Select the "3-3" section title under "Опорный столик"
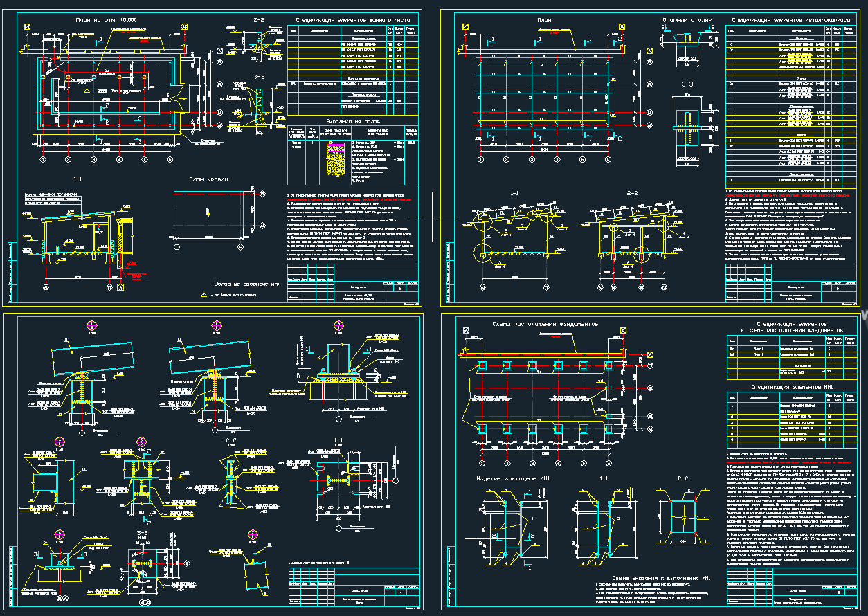Image resolution: width=868 pixels, height=616 pixels. pyautogui.click(x=687, y=84)
